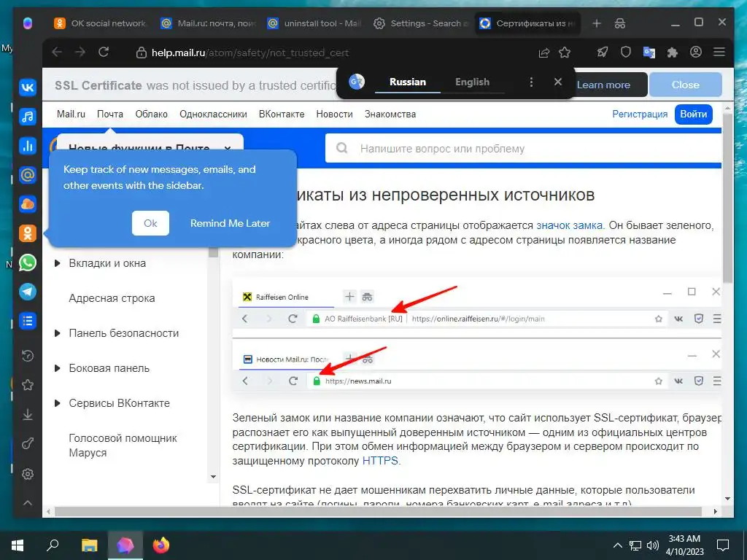This screenshot has height=560, width=747.
Task: Open Одноклассники in the portal menu
Action: pos(213,114)
